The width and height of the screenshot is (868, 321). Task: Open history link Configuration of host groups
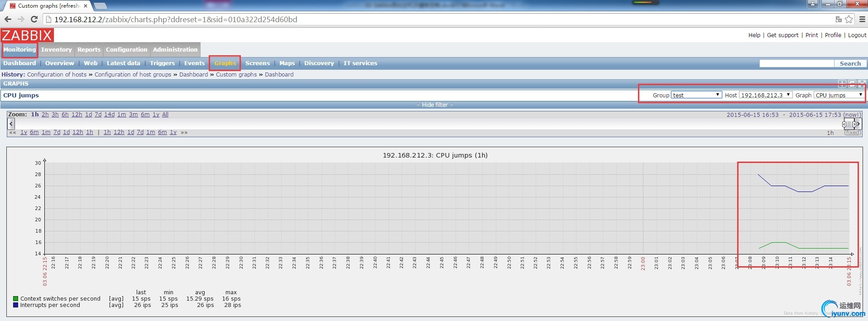[x=133, y=75]
